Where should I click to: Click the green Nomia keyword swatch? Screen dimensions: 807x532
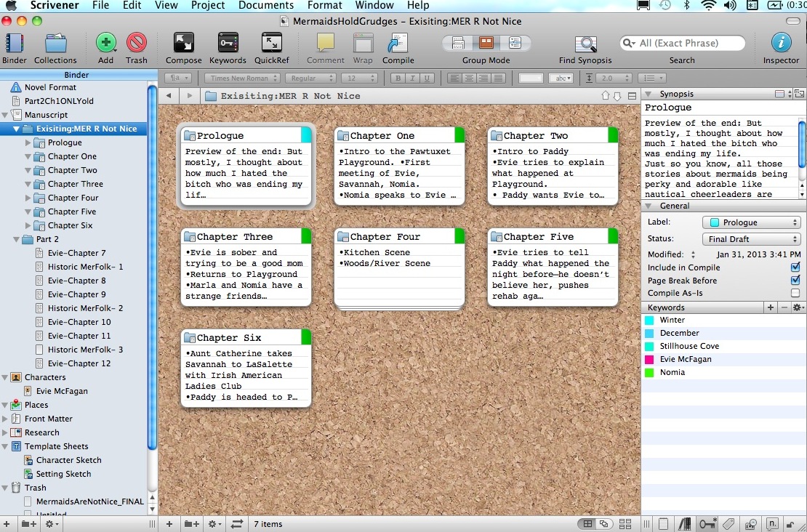pos(649,373)
